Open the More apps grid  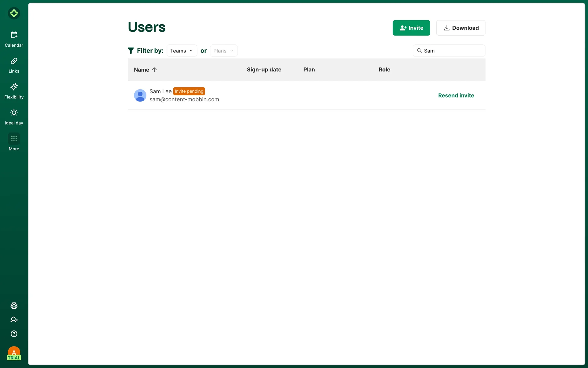point(14,142)
